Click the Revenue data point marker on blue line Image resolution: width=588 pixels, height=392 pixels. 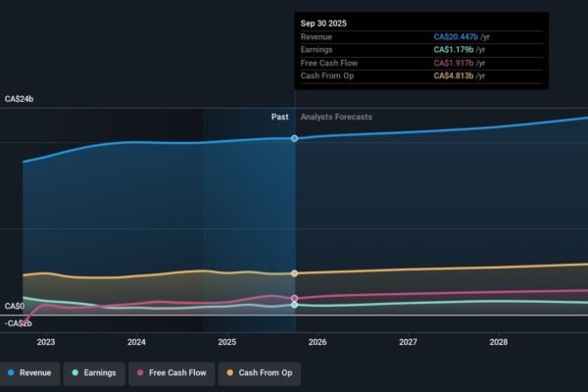pos(295,138)
